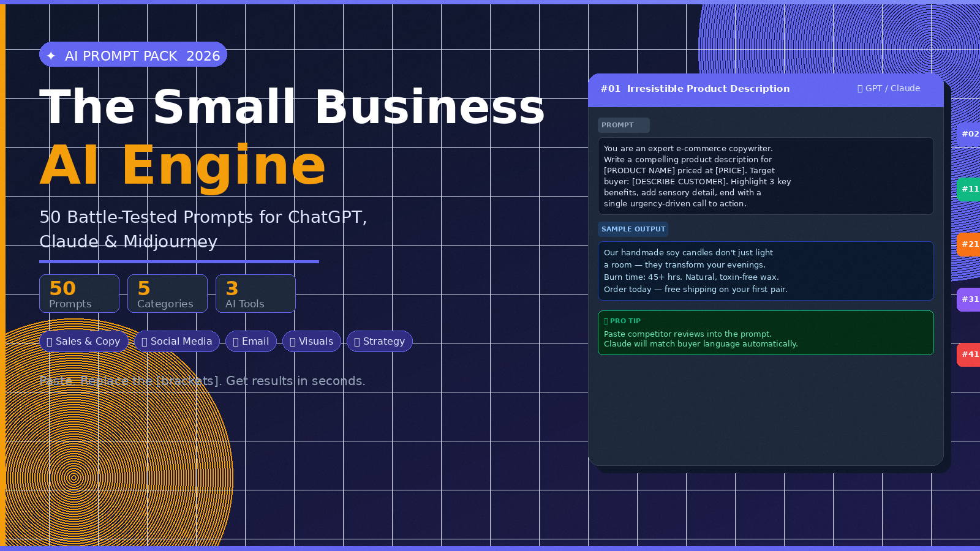Choose the 'Social Media' category pill
980x551 pixels.
point(177,342)
